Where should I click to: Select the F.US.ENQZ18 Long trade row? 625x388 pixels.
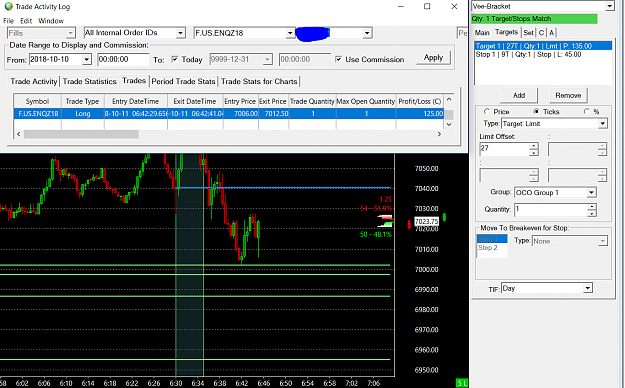229,114
